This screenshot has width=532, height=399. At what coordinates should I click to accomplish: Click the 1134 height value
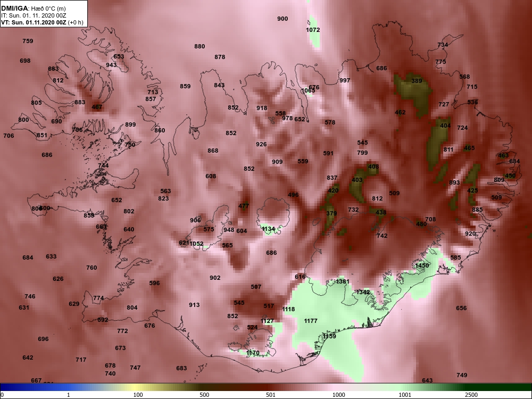click(x=268, y=229)
